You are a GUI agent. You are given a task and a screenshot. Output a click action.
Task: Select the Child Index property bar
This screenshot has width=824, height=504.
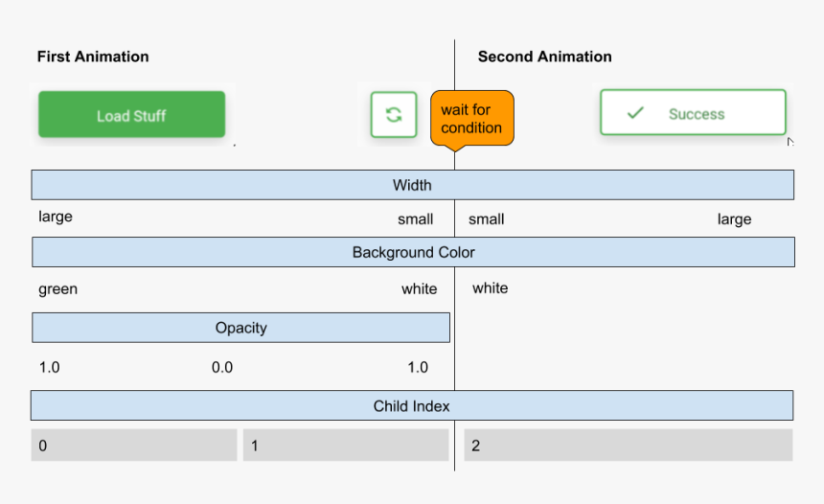pyautogui.click(x=411, y=405)
